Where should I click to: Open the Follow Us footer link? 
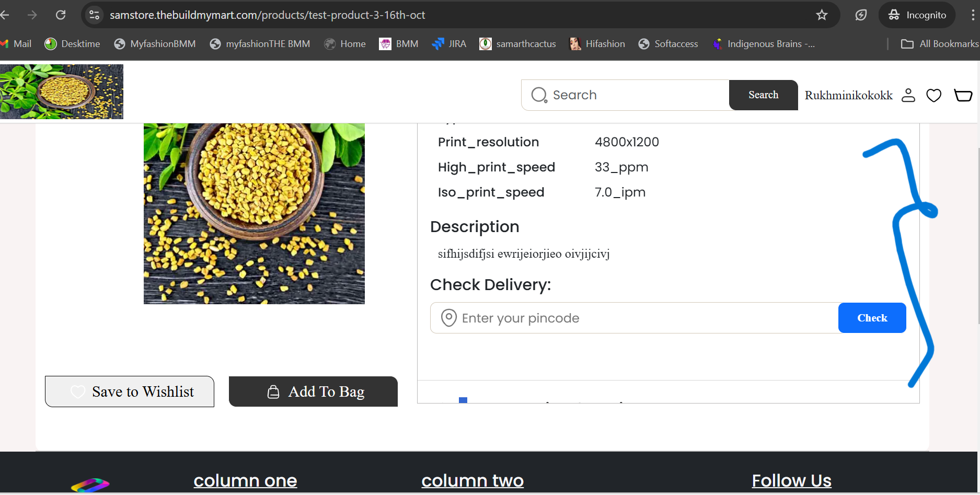[x=791, y=480]
